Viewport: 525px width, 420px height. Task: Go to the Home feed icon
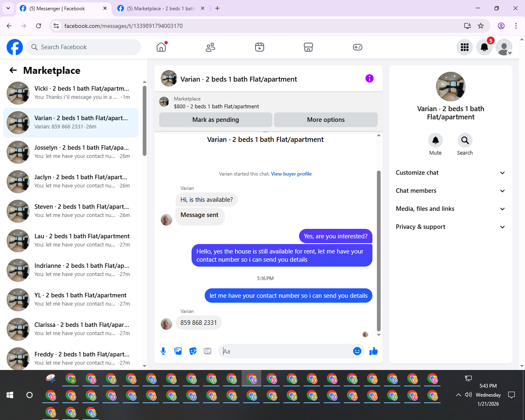(x=161, y=47)
